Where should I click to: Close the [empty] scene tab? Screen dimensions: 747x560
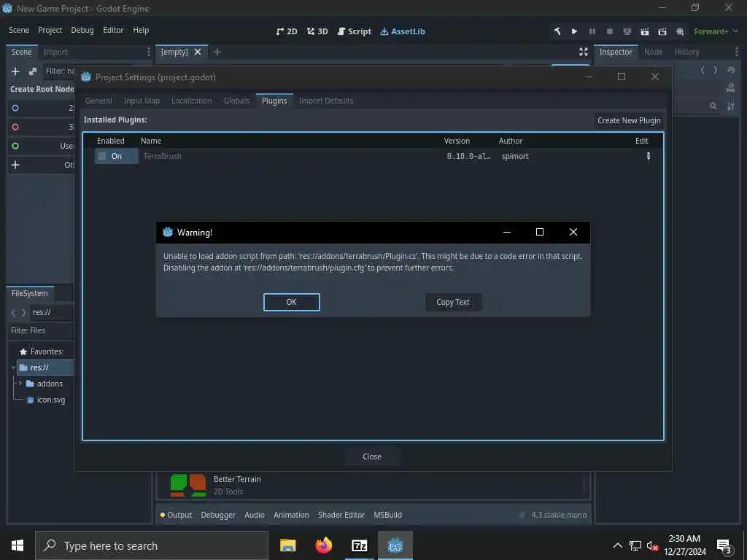(x=198, y=52)
